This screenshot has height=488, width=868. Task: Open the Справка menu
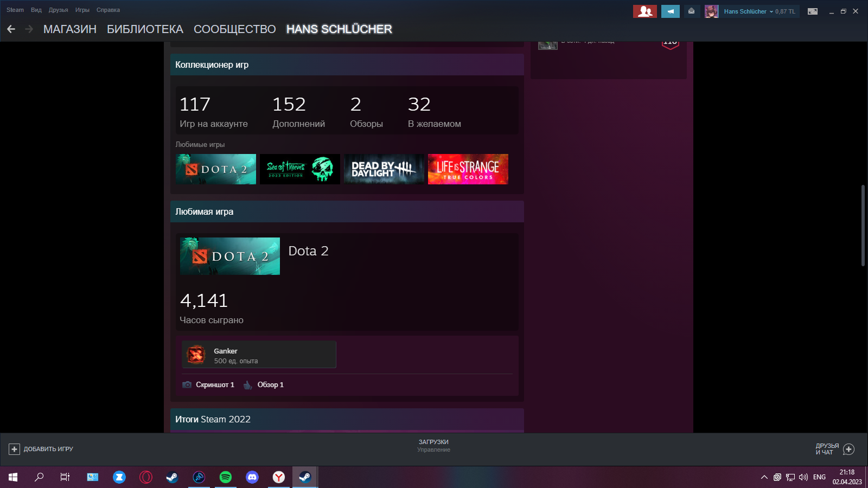(x=108, y=10)
